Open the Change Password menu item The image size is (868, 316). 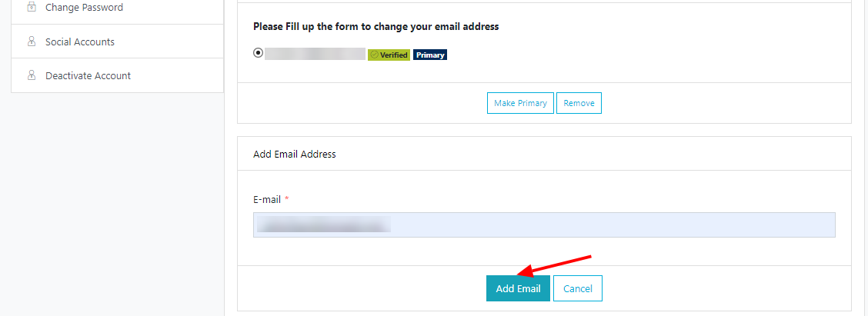point(84,8)
